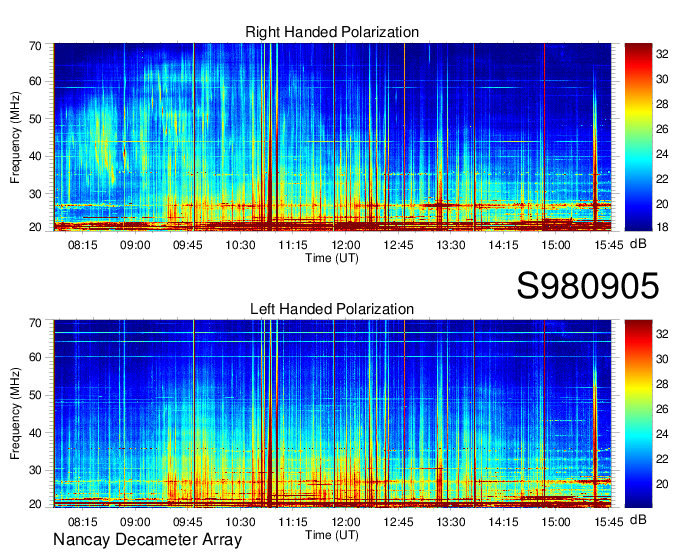The height and width of the screenshot is (552, 680).
Task: Click the "40" frequency tick of the lower plot
Action: [x=35, y=433]
